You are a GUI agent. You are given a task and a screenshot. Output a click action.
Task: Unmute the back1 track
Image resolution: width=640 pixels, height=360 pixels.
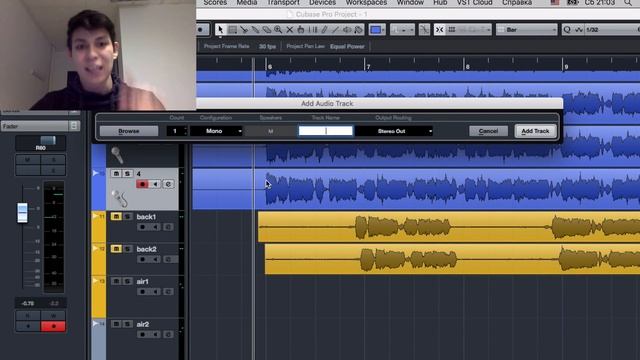click(x=116, y=216)
